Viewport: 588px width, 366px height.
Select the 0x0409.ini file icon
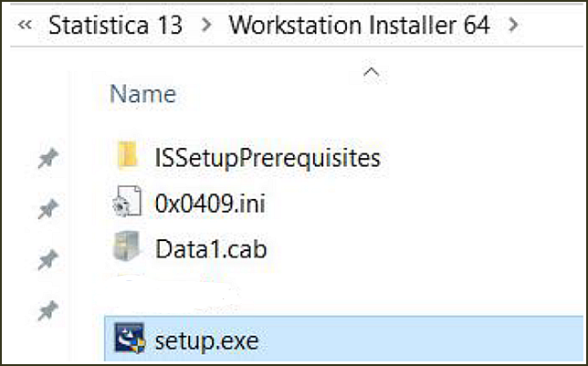[x=128, y=202]
